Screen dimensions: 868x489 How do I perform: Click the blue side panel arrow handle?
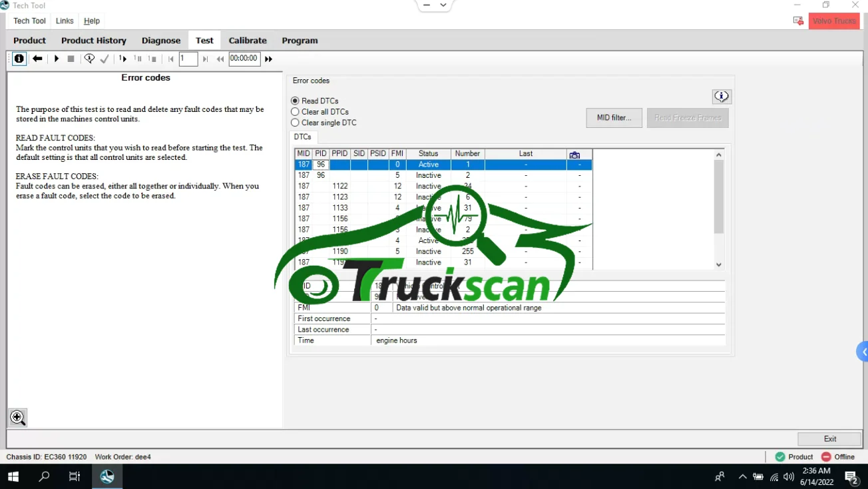point(863,352)
